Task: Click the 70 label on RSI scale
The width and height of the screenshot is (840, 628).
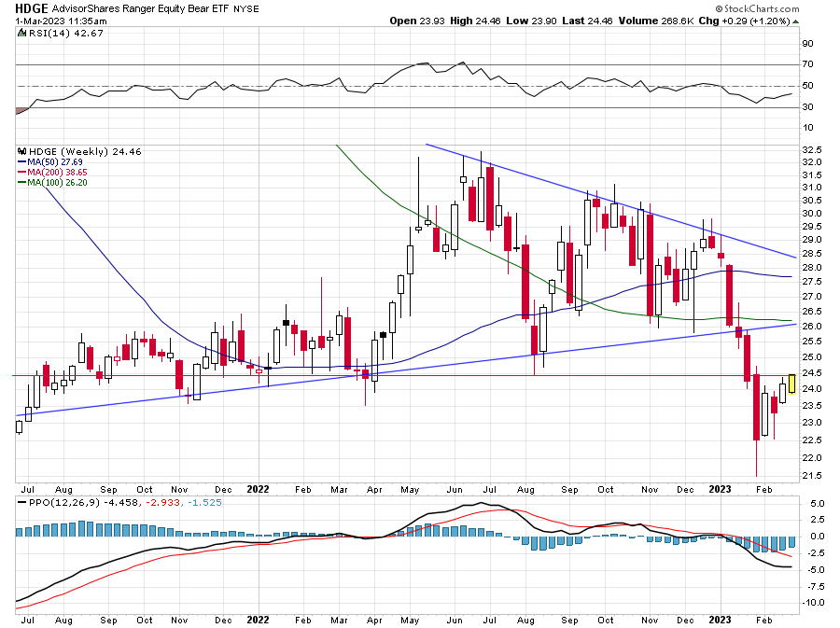Action: pyautogui.click(x=807, y=64)
